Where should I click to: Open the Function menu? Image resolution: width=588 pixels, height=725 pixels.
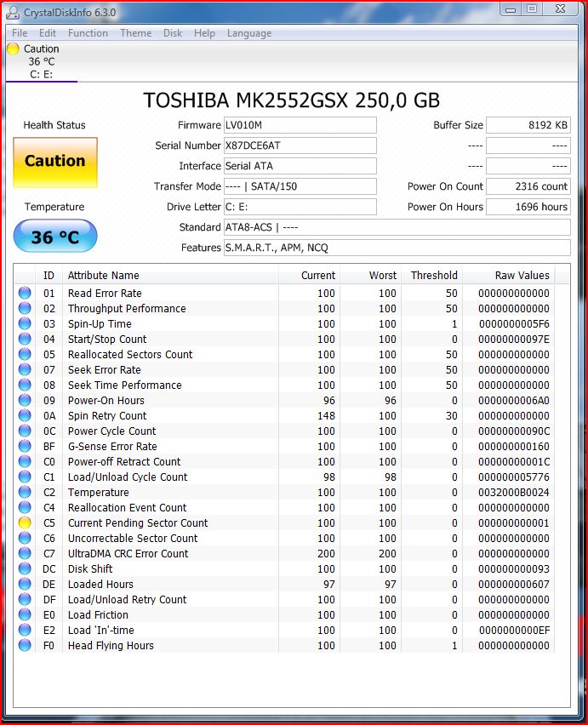point(88,33)
